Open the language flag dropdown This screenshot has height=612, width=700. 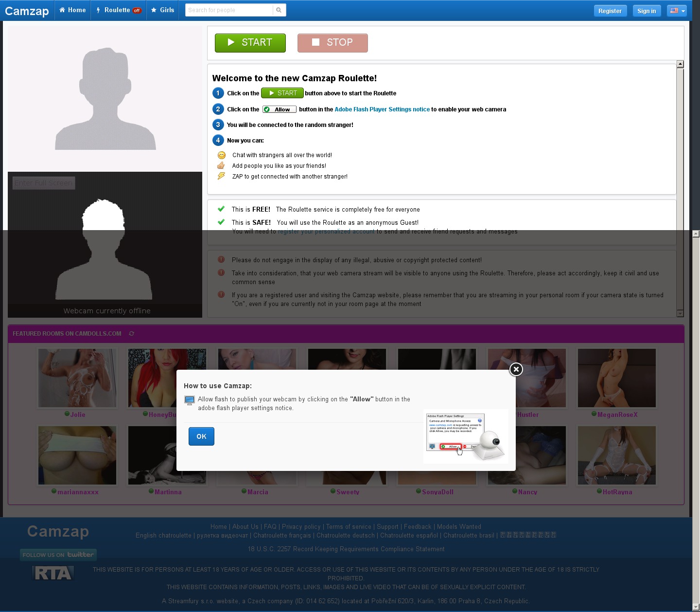point(677,11)
